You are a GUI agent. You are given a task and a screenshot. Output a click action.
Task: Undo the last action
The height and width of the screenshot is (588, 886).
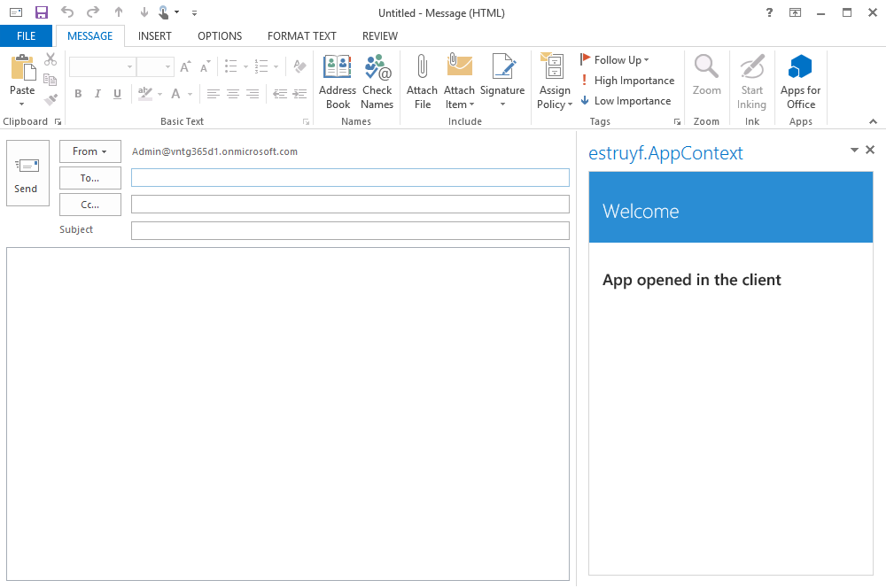point(67,12)
